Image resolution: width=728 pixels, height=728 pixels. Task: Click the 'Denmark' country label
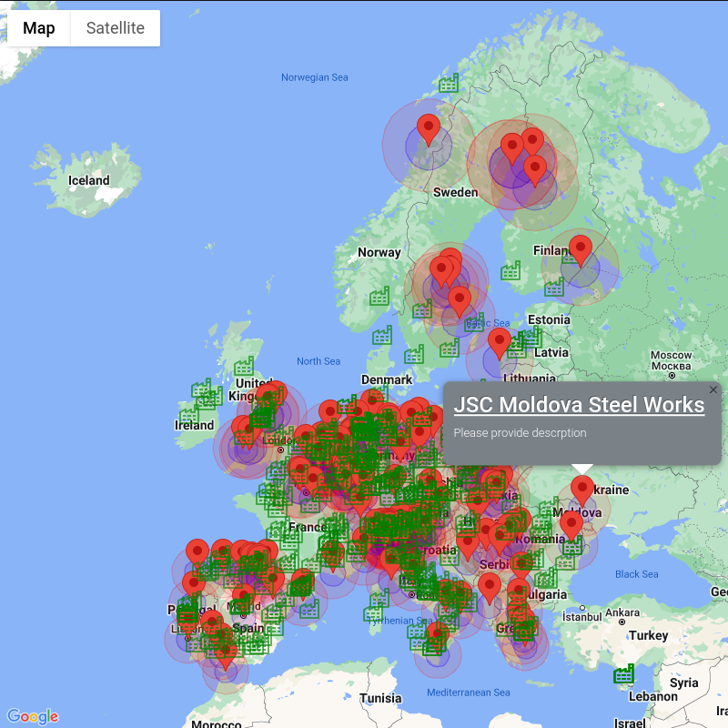(387, 379)
